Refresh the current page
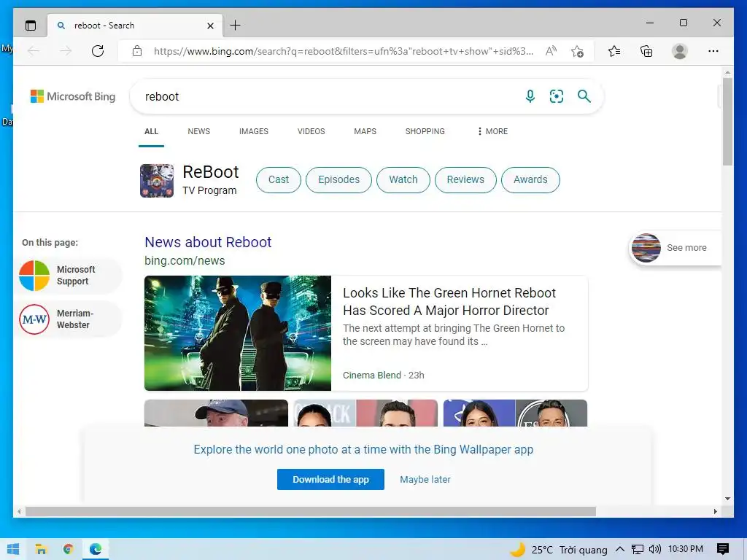Screen dimensions: 747x560 tap(98, 51)
